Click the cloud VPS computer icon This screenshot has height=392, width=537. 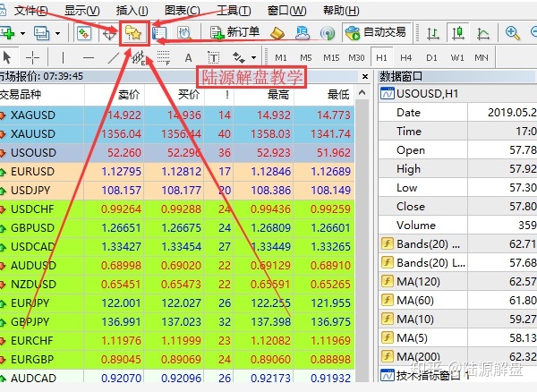click(x=303, y=33)
